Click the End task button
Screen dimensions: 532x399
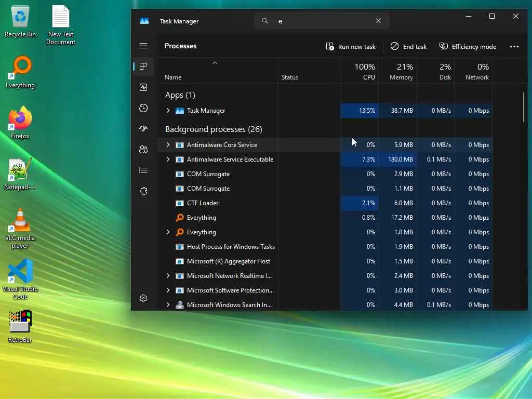tap(408, 46)
